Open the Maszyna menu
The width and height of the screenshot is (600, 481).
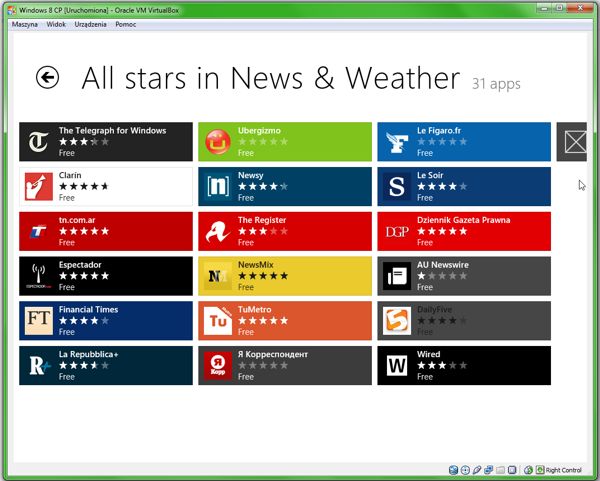pos(25,24)
